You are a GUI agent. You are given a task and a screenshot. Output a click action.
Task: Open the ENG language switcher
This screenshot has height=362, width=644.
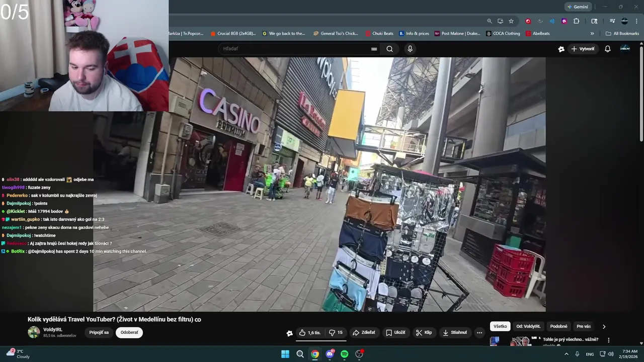coord(590,354)
